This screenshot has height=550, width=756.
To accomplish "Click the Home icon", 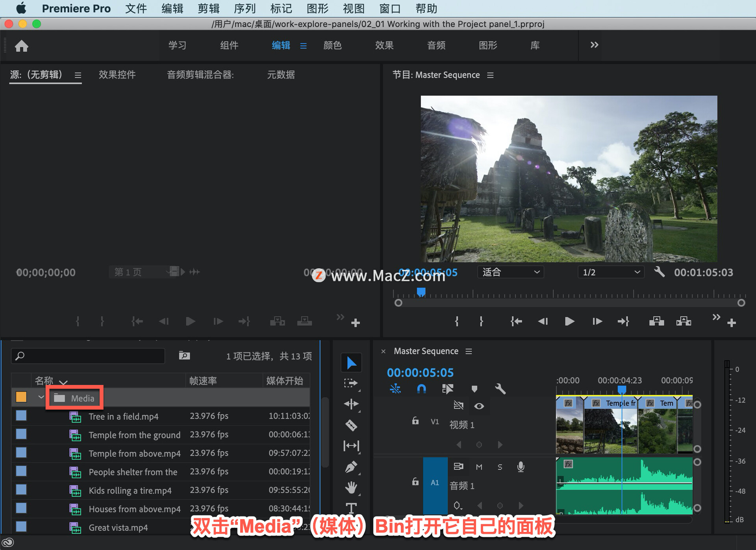I will [22, 46].
